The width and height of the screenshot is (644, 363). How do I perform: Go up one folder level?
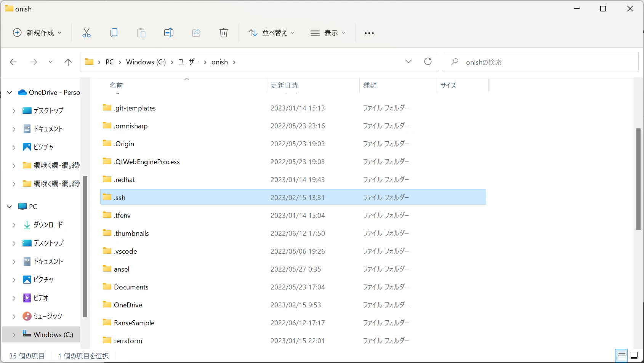pyautogui.click(x=68, y=62)
